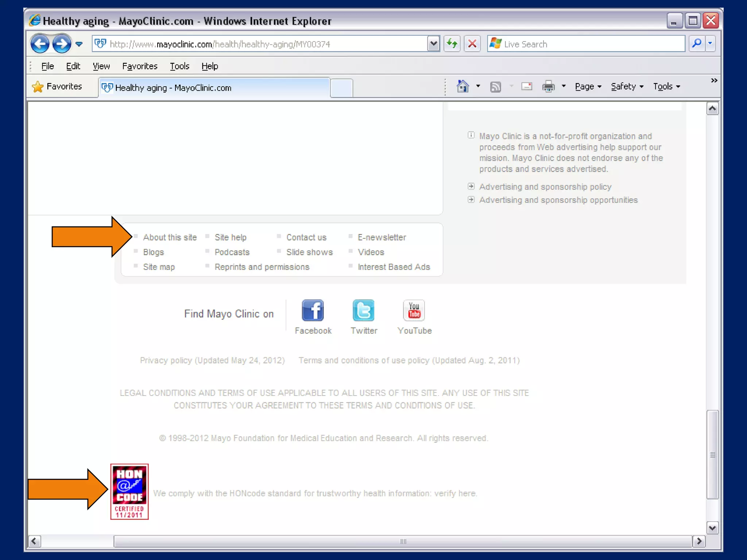Click the green Refresh page icon
This screenshot has height=560, width=747.
(x=452, y=44)
